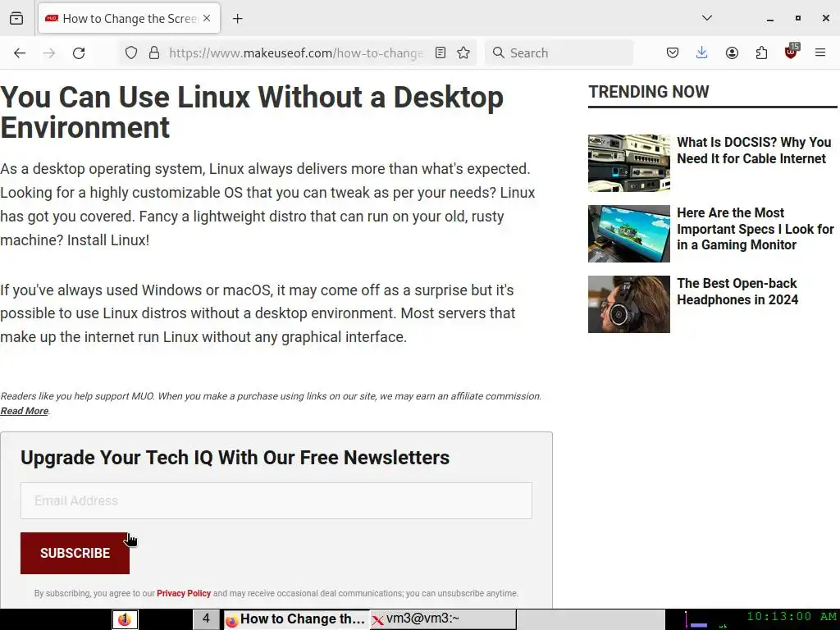Open the Privacy Policy link
The image size is (840, 630).
[184, 593]
